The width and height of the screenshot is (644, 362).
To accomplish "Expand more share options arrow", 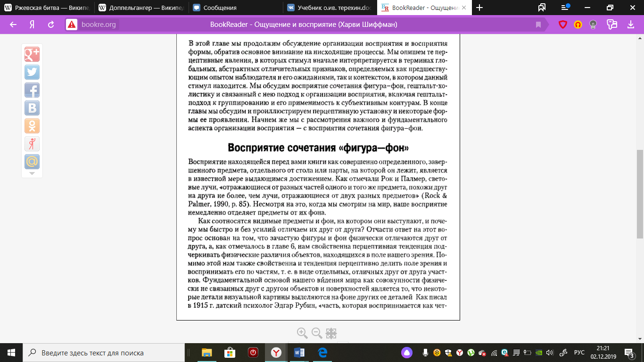I will click(x=32, y=173).
